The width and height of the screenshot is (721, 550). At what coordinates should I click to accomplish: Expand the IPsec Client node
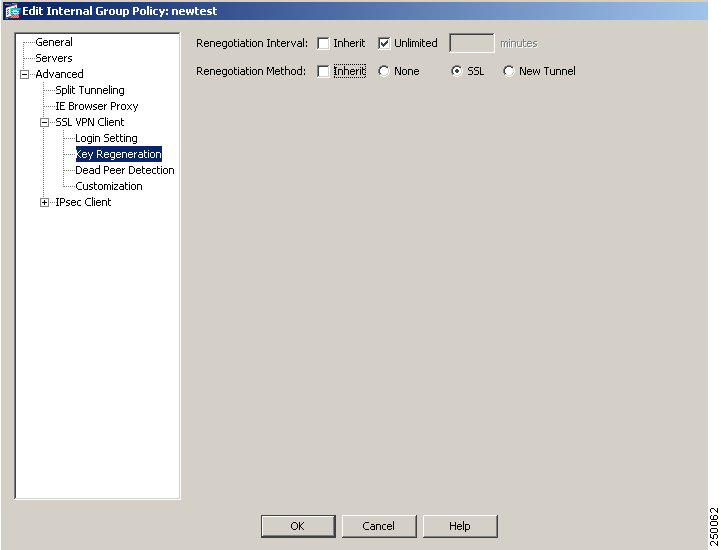pos(44,203)
